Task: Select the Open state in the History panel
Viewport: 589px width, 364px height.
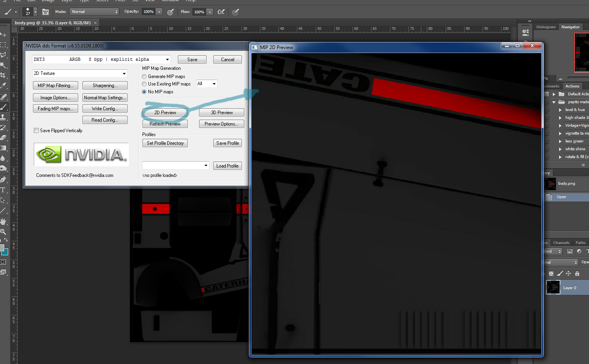Action: [x=562, y=197]
